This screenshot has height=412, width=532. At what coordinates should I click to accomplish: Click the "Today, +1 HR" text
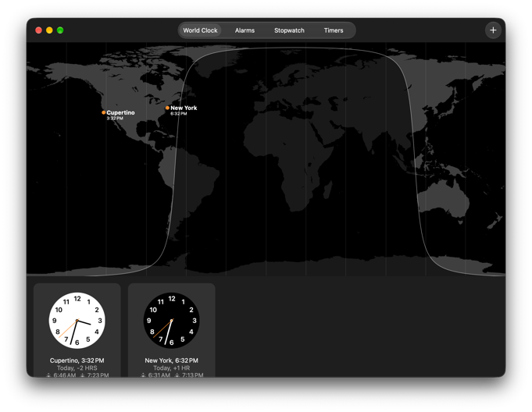tap(172, 368)
